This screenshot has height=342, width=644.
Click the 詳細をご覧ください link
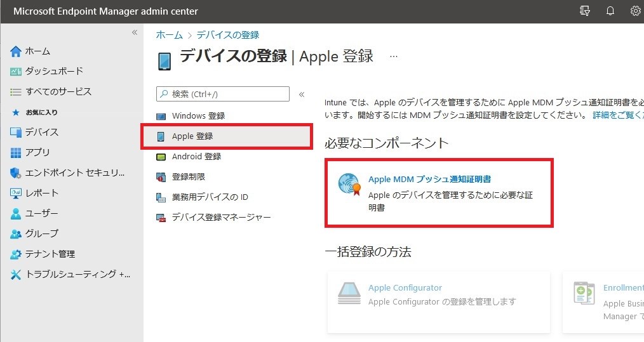618,115
